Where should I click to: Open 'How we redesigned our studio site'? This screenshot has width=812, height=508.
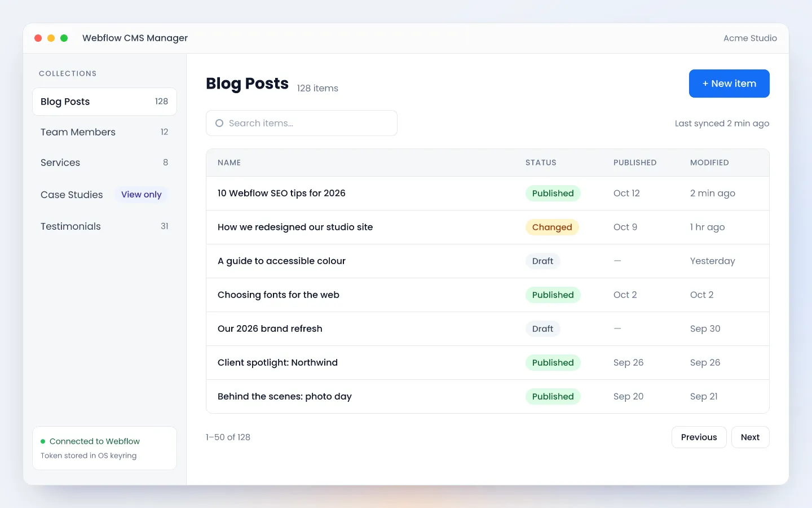(295, 227)
